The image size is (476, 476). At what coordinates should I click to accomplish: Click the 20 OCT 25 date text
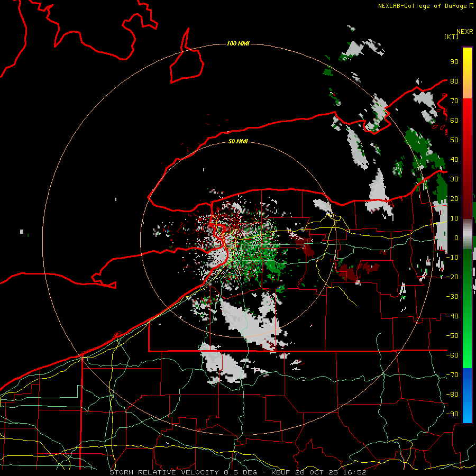[317, 472]
